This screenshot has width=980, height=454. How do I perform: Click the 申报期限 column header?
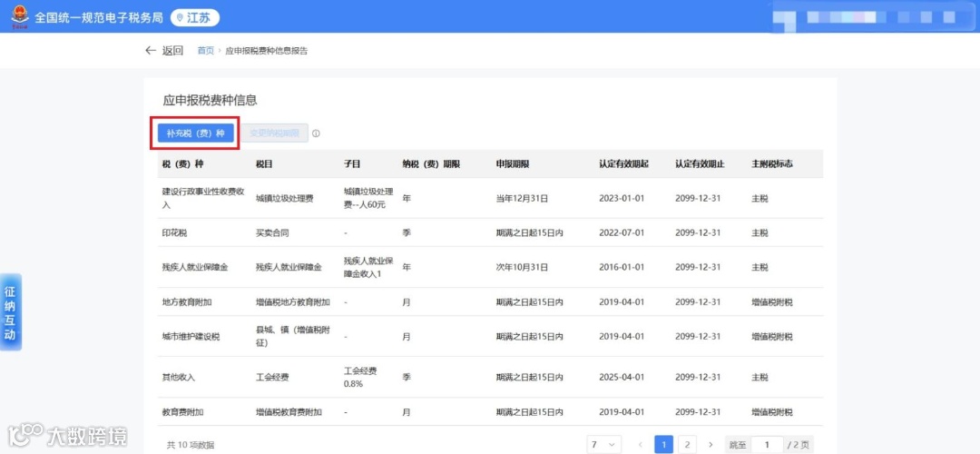513,163
